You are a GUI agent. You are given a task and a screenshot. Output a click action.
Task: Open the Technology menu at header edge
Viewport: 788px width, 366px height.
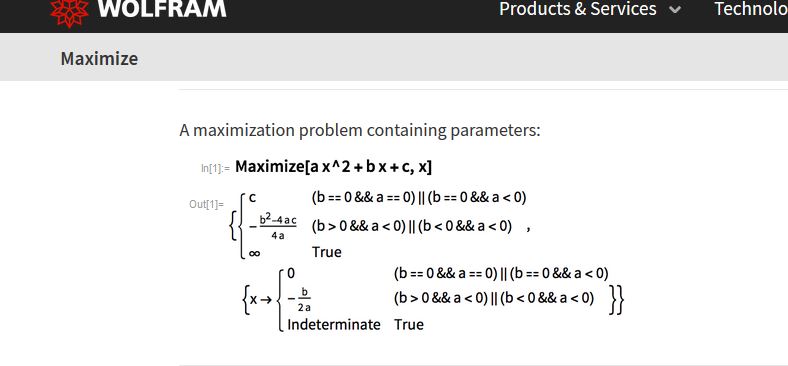[751, 9]
